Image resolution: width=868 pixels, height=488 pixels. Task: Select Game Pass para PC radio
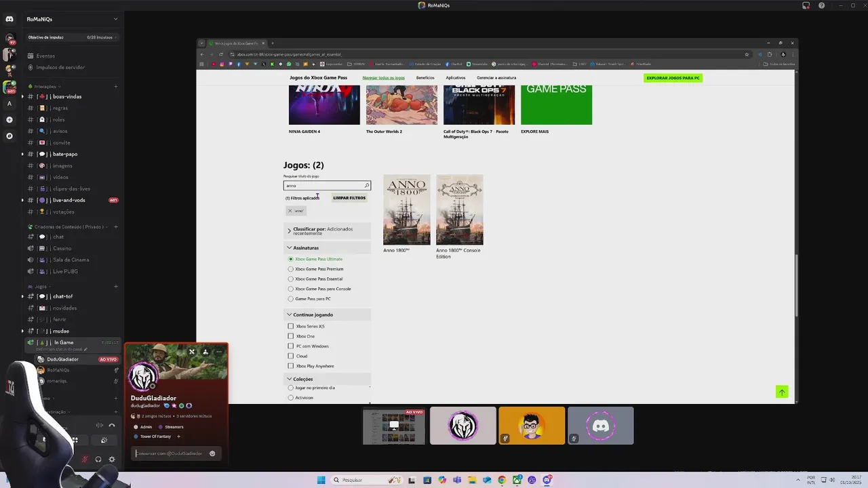(x=291, y=299)
